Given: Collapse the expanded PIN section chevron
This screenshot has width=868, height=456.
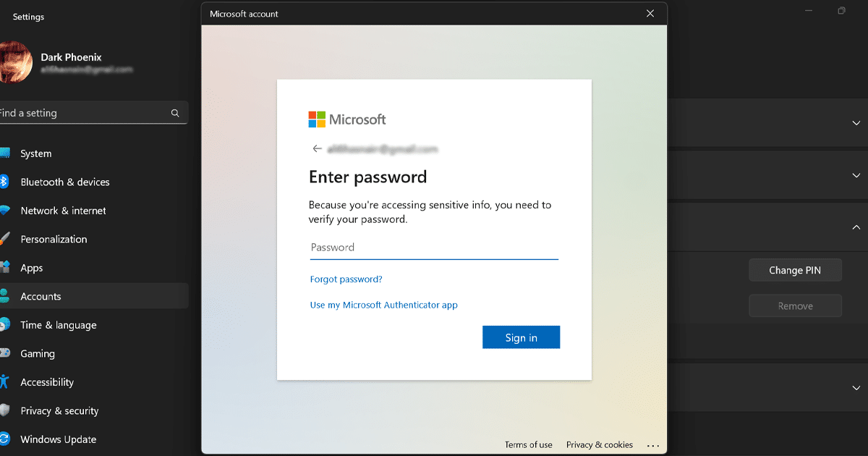Looking at the screenshot, I should pos(856,227).
